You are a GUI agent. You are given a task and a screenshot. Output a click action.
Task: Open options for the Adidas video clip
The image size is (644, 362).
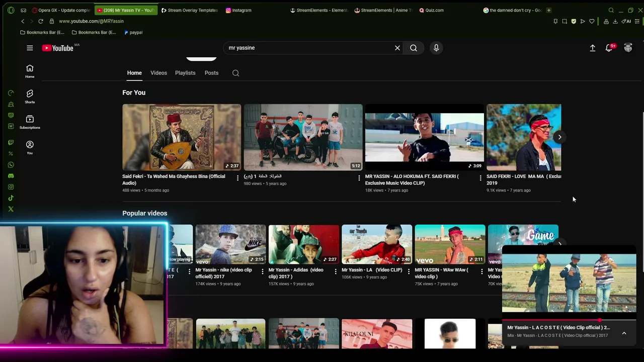click(x=336, y=271)
